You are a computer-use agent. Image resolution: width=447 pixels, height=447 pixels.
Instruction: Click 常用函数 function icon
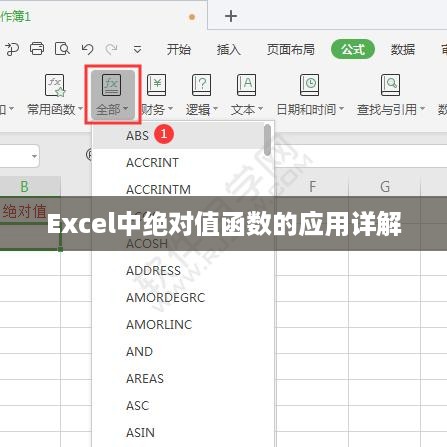54,85
